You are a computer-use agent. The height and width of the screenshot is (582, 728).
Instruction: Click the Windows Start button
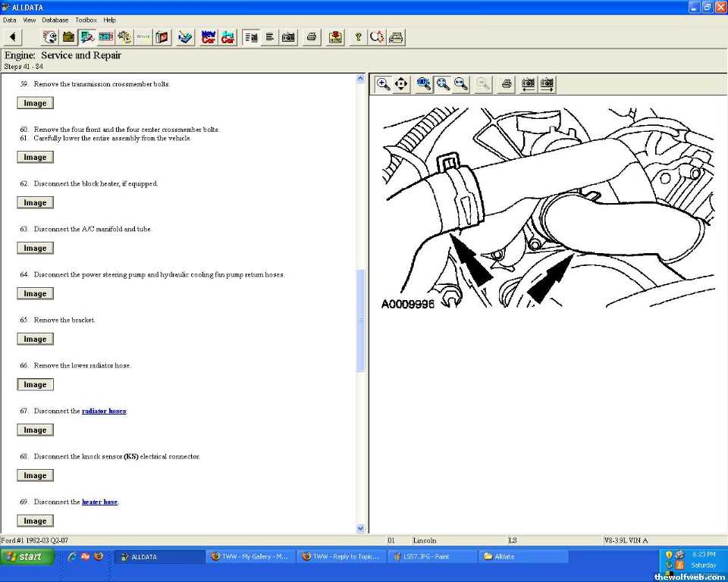[27, 556]
